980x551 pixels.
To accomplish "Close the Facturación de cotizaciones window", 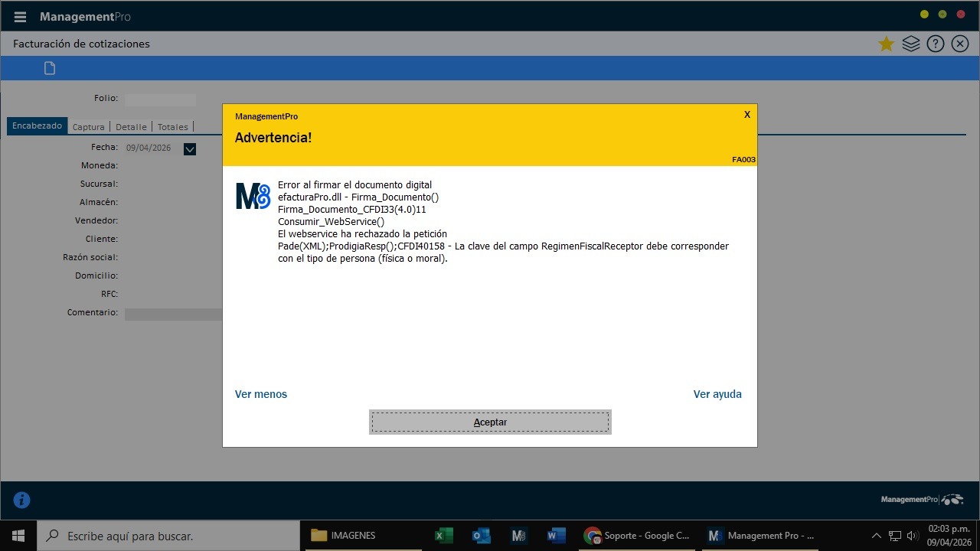I will click(960, 44).
